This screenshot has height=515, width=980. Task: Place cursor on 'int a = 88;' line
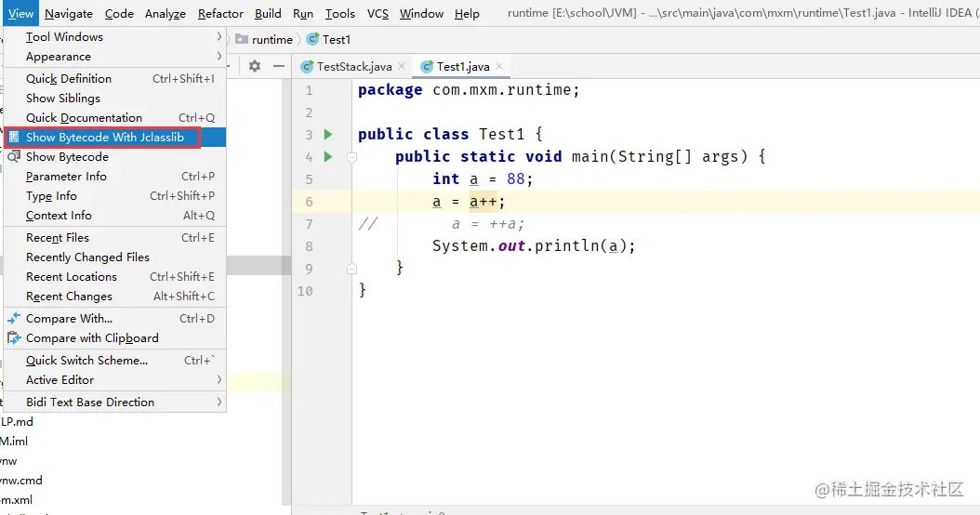483,179
